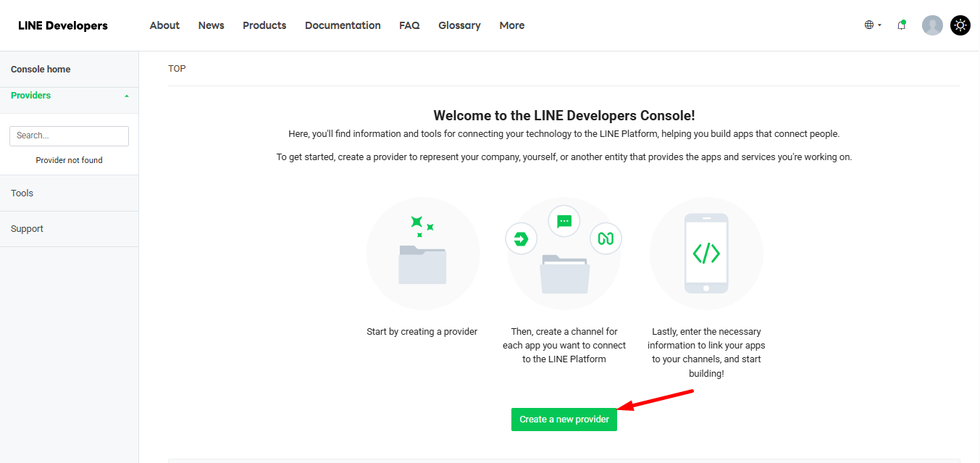980x463 pixels.
Task: Expand the More navigation menu
Action: click(511, 25)
